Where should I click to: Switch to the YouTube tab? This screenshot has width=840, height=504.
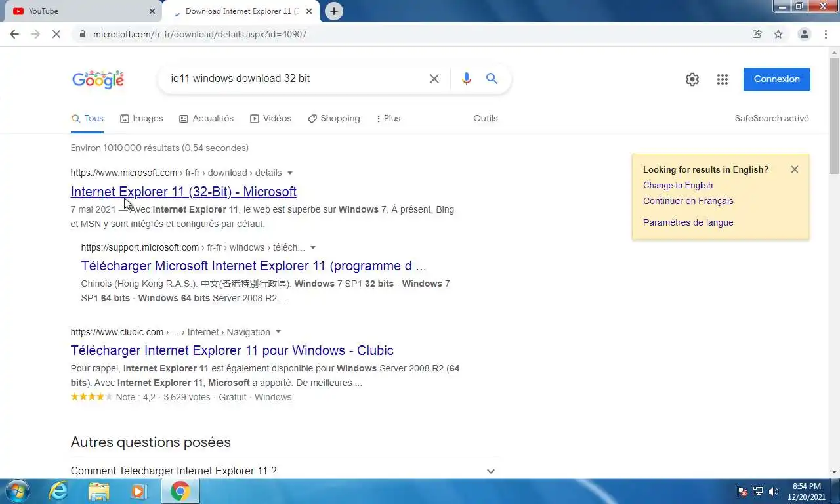point(81,11)
